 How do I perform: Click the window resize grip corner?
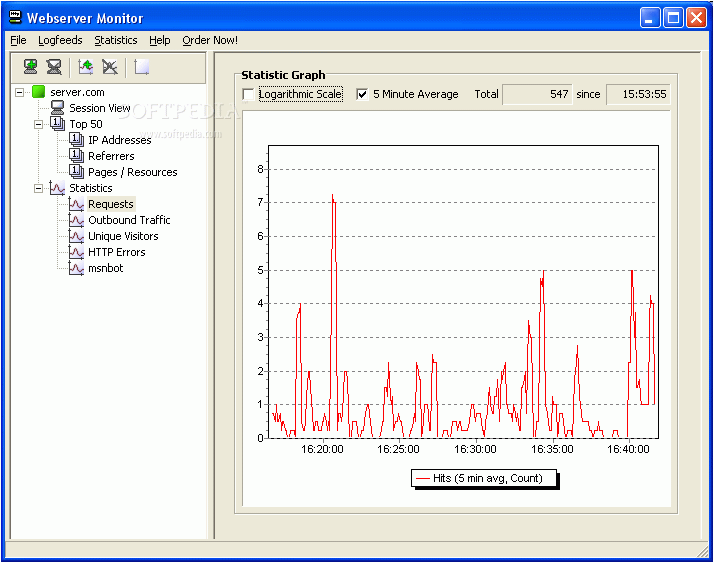click(x=703, y=551)
